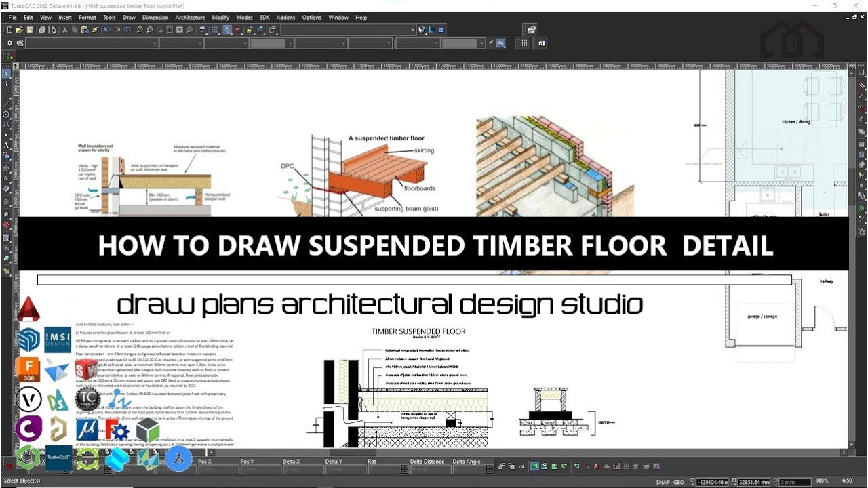The image size is (868, 488).
Task: Click the Zoom In magnifier icon
Action: coord(140,30)
